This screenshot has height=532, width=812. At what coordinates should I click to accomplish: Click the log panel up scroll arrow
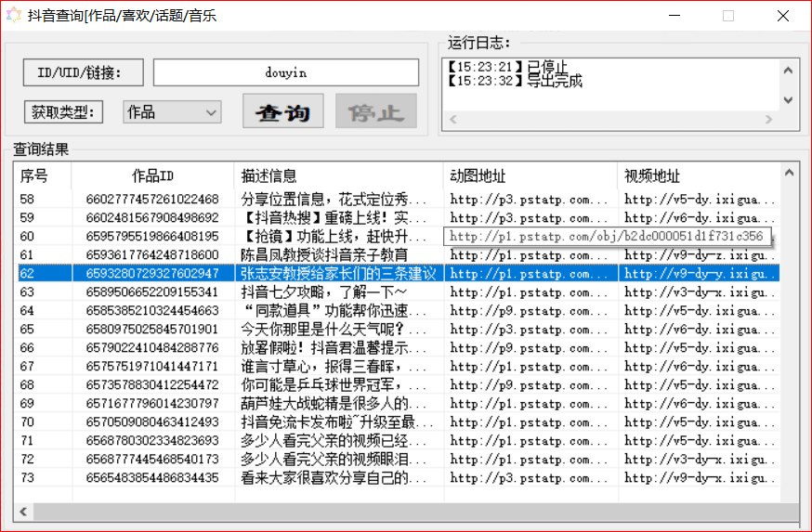pos(788,71)
